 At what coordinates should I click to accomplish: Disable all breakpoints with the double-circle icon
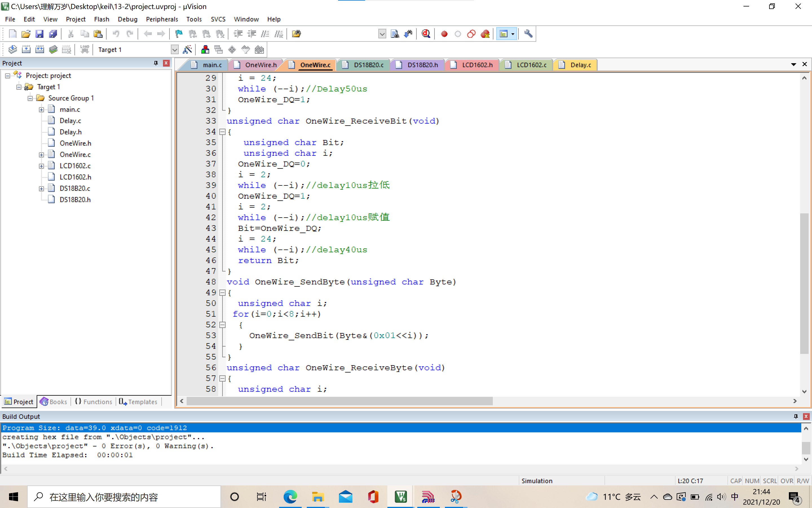tap(471, 34)
